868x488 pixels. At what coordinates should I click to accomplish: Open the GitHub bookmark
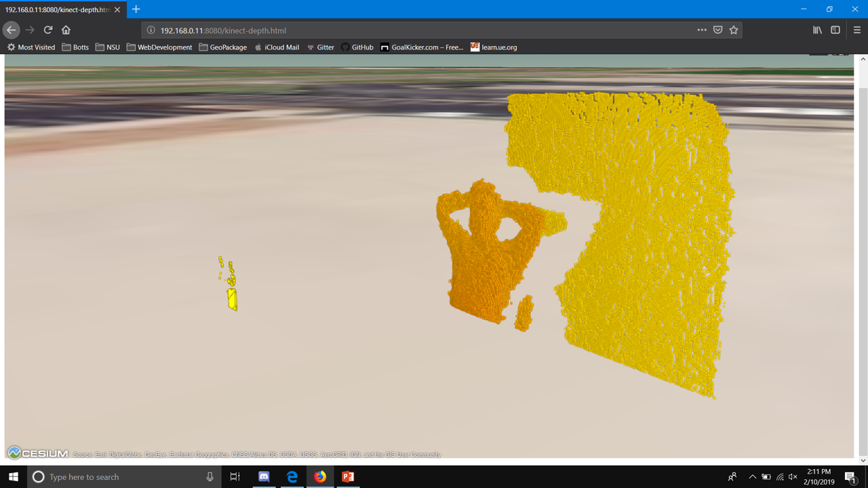click(x=357, y=47)
